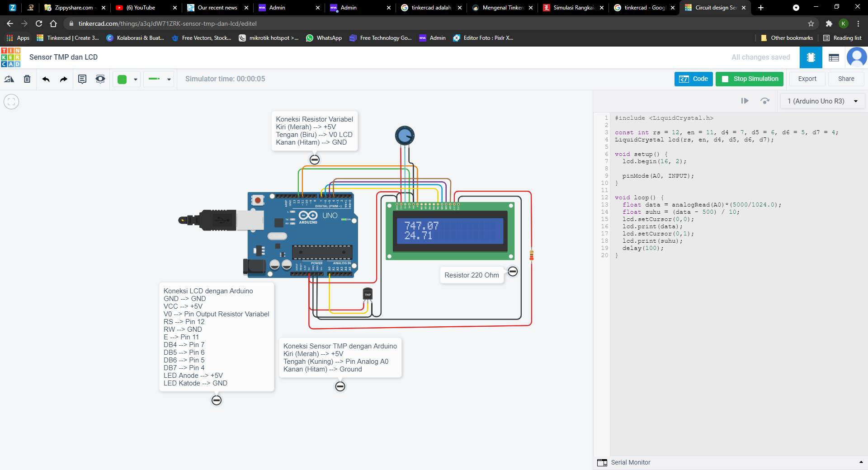This screenshot has width=868, height=470.
Task: Expand the Serial Monitor panel
Action: [x=861, y=462]
